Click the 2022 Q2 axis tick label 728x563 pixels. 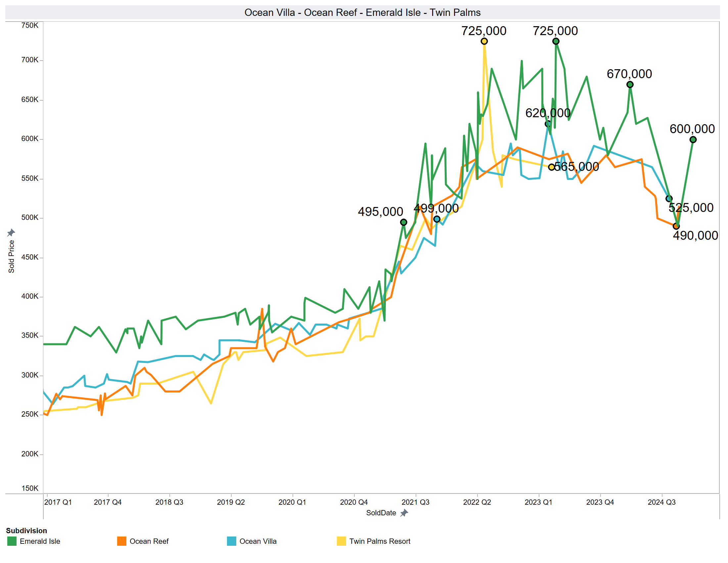[x=477, y=502]
